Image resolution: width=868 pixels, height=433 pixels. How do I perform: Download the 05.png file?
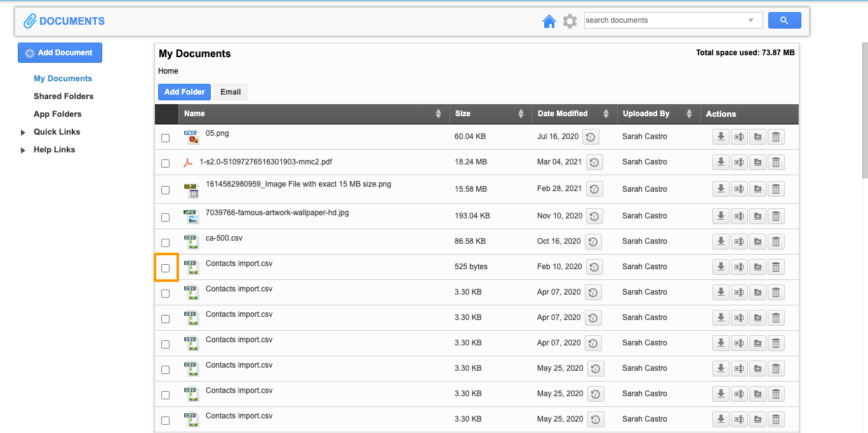pyautogui.click(x=721, y=137)
